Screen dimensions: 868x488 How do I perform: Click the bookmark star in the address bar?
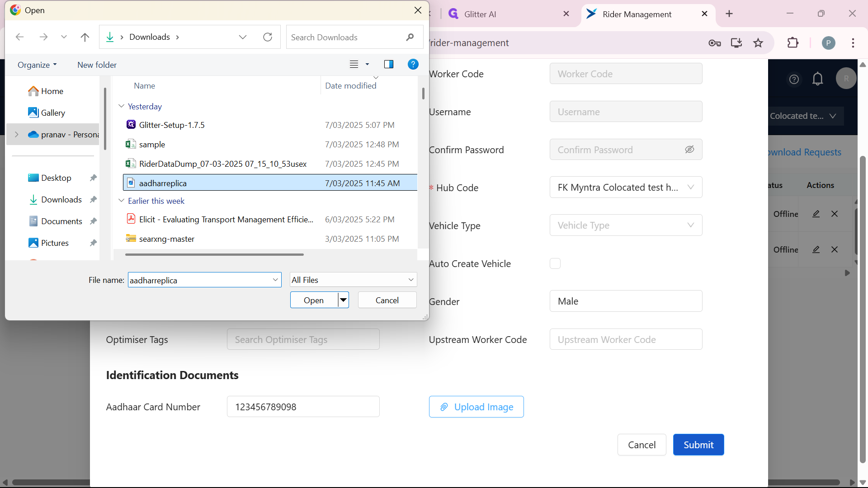[758, 43]
